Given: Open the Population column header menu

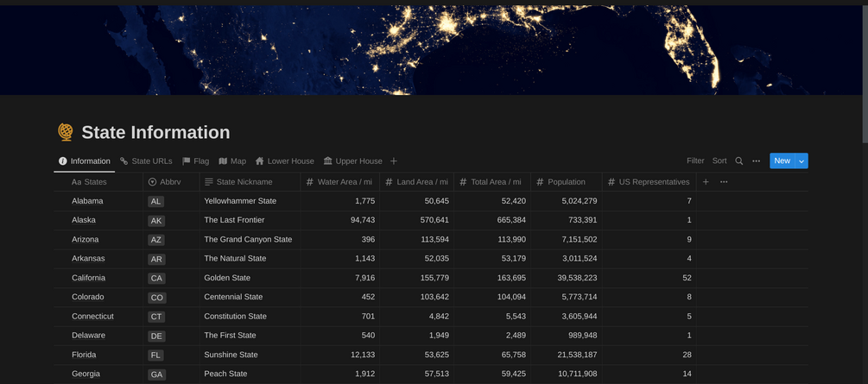Looking at the screenshot, I should pos(567,182).
